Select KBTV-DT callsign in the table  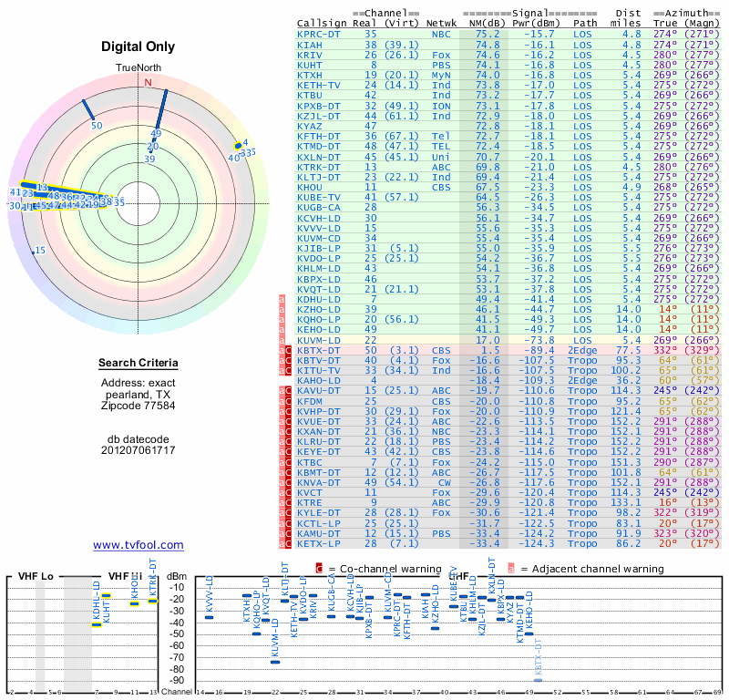318,360
